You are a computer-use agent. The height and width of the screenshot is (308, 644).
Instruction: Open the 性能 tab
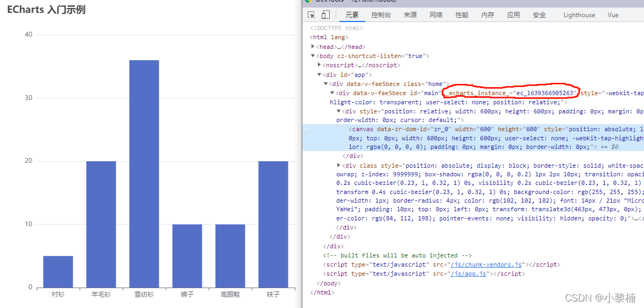[462, 15]
